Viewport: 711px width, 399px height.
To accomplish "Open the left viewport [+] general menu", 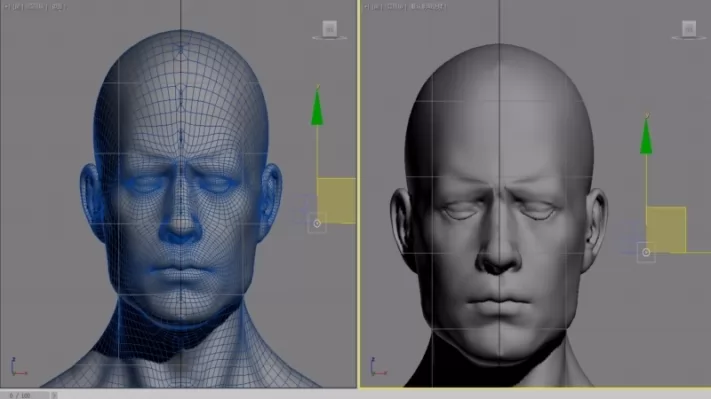I will coord(6,7).
